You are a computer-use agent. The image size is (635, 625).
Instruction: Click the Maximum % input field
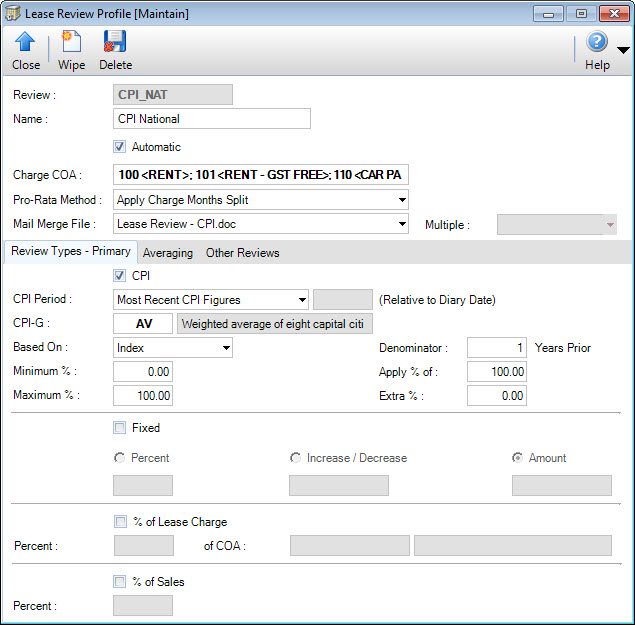144,396
